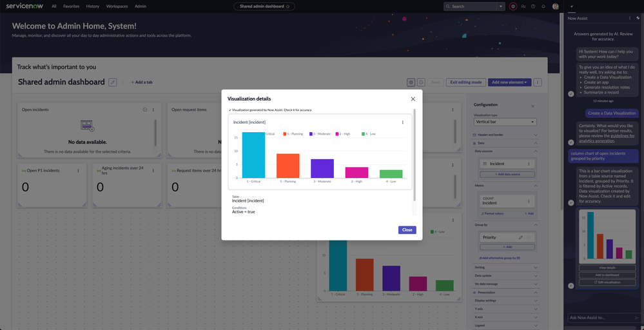
Task: Click the purple 3 - Moderate bar in dialog
Action: (322, 168)
